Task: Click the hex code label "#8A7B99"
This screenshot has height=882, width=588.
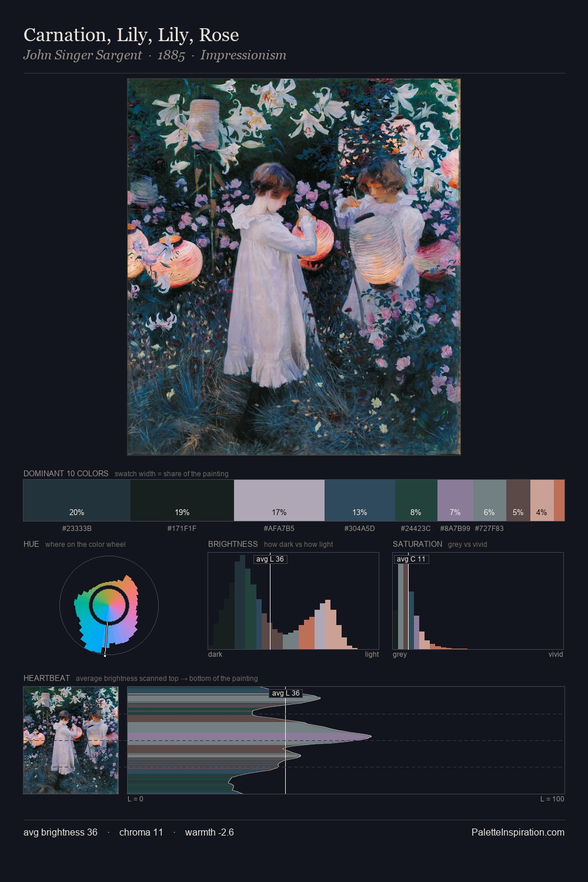Action: [455, 529]
